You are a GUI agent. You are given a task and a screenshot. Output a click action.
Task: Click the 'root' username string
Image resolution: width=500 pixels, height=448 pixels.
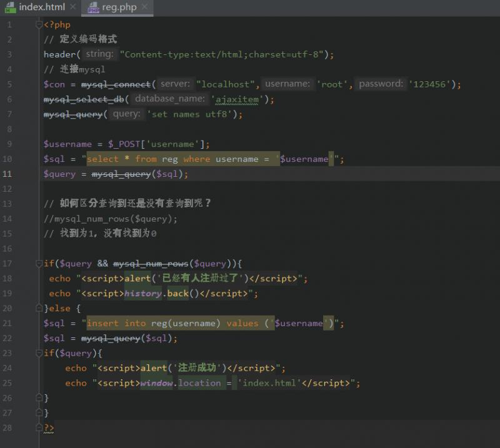pyautogui.click(x=332, y=84)
